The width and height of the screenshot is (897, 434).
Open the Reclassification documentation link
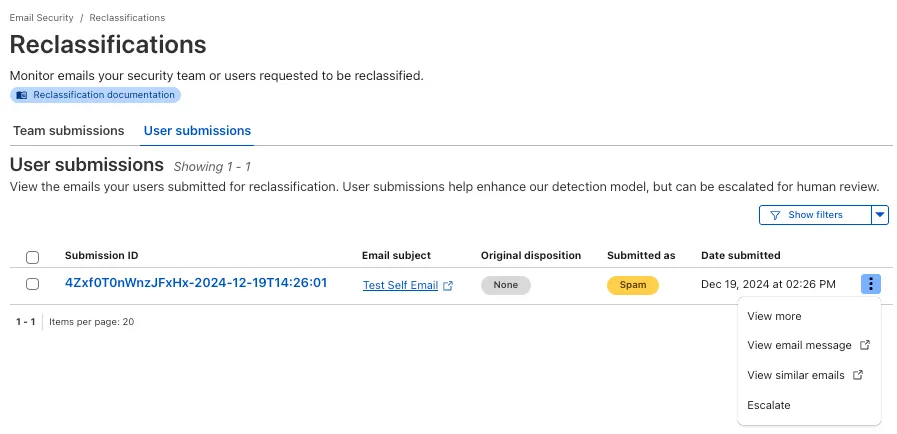[105, 95]
